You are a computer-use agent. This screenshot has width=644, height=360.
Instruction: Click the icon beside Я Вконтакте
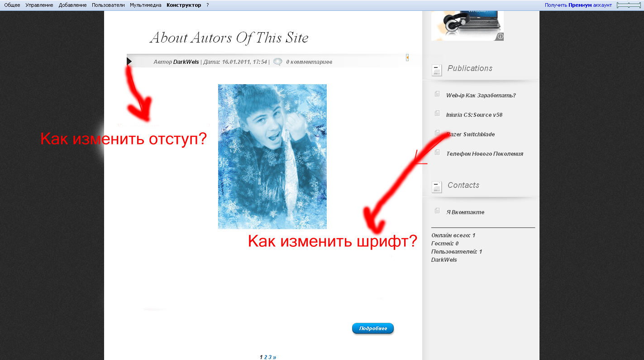(x=437, y=211)
